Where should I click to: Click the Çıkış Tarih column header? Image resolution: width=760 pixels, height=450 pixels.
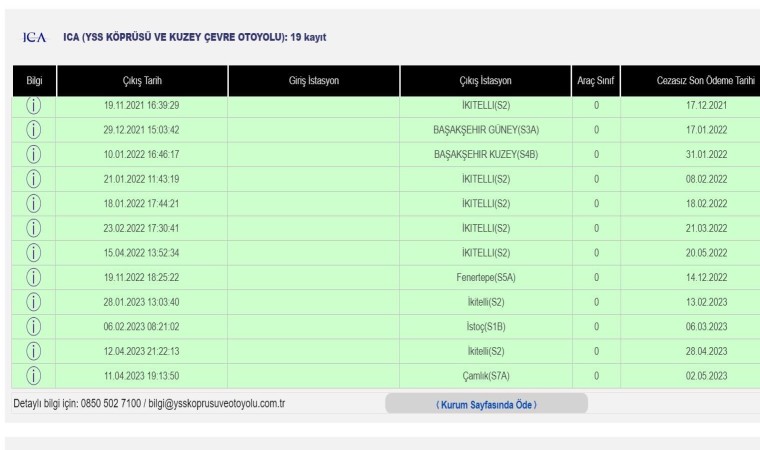click(x=142, y=81)
